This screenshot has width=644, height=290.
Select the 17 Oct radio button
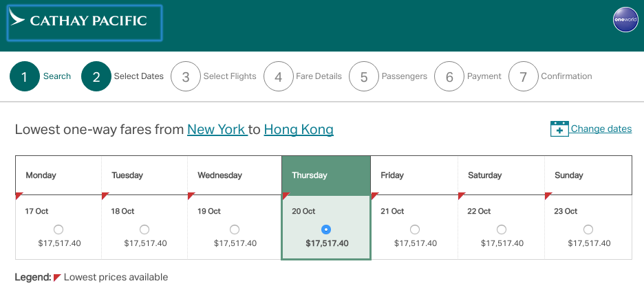(58, 230)
